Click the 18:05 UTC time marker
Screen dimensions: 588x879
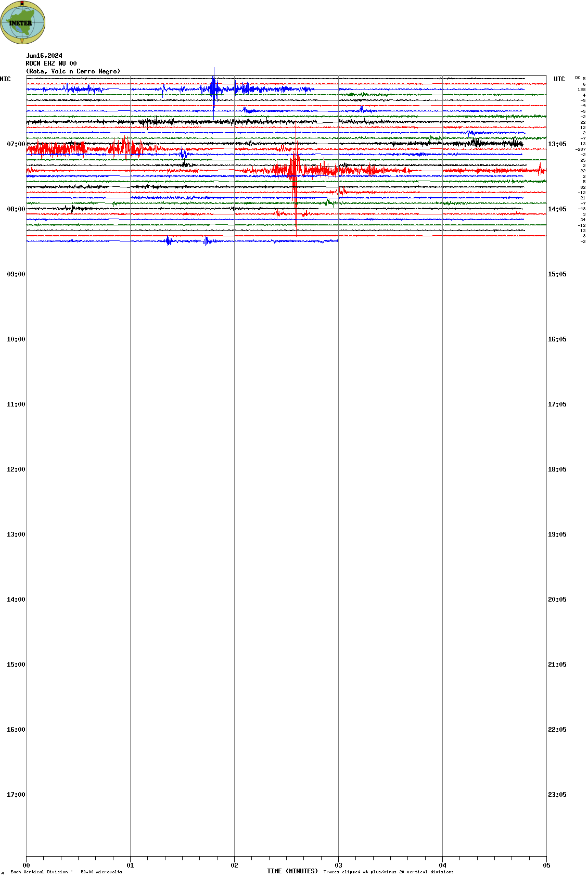click(557, 469)
